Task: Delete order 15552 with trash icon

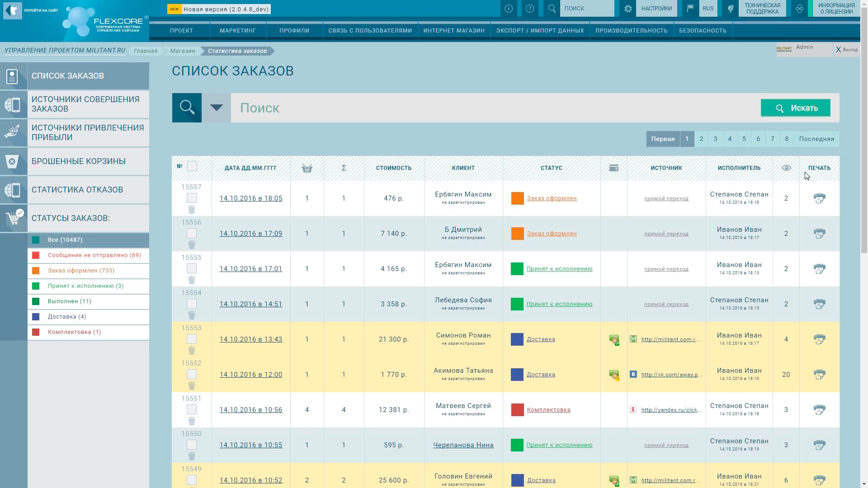Action: [x=192, y=386]
